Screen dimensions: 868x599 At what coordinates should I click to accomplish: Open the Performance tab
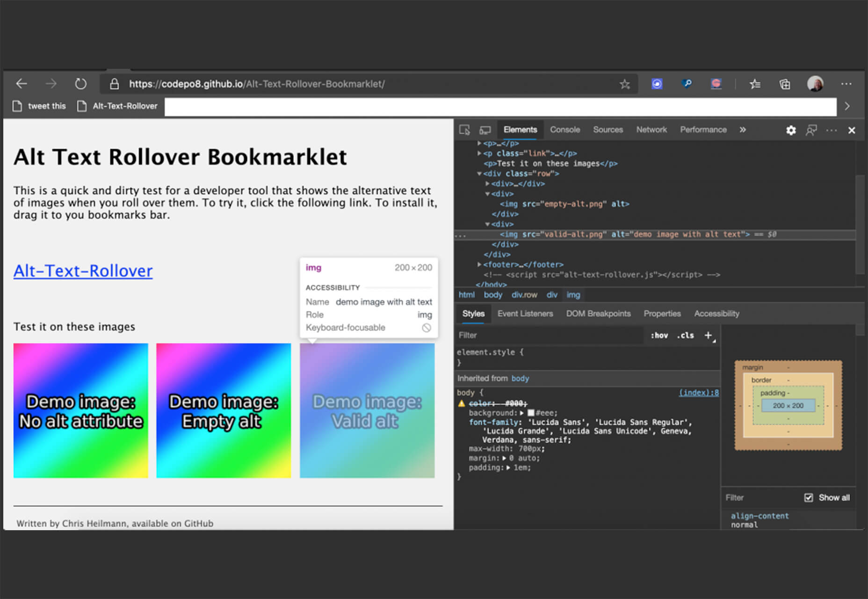pyautogui.click(x=703, y=130)
